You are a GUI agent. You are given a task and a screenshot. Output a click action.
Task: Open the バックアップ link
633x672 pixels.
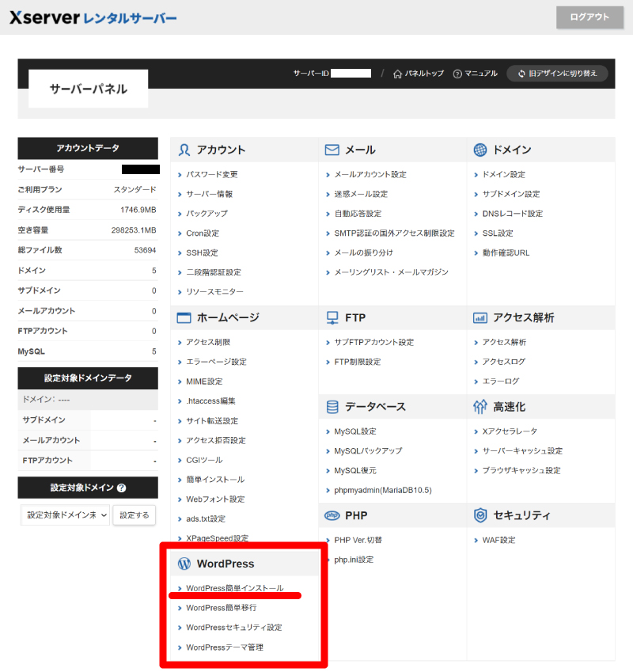click(x=207, y=214)
